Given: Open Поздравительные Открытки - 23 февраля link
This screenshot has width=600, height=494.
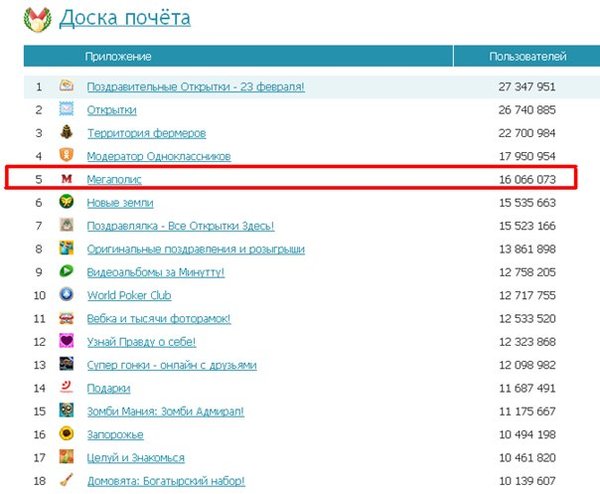Looking at the screenshot, I should [x=195, y=87].
